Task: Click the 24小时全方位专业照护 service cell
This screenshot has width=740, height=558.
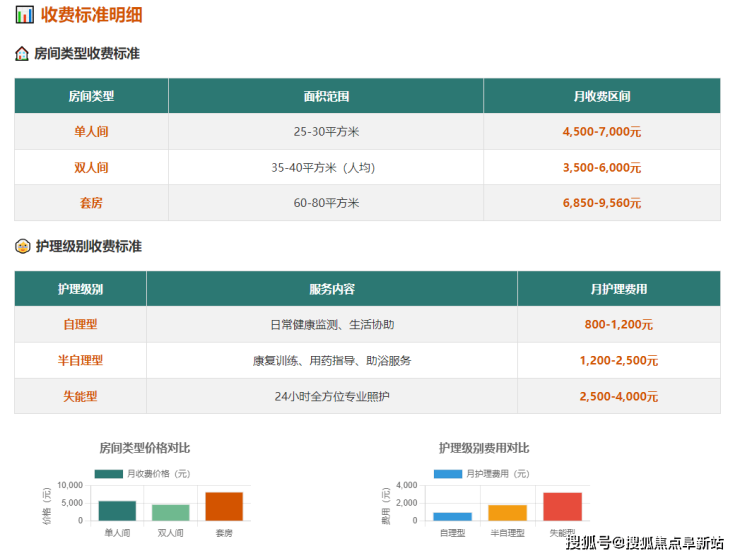Action: point(332,396)
